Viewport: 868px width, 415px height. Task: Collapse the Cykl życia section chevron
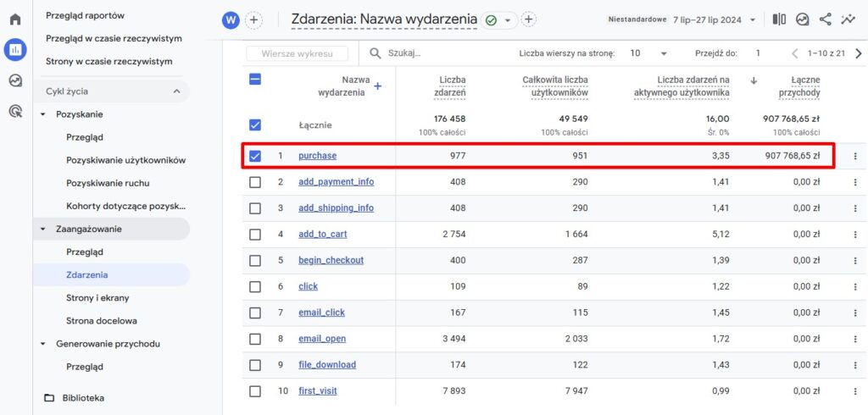(x=176, y=91)
